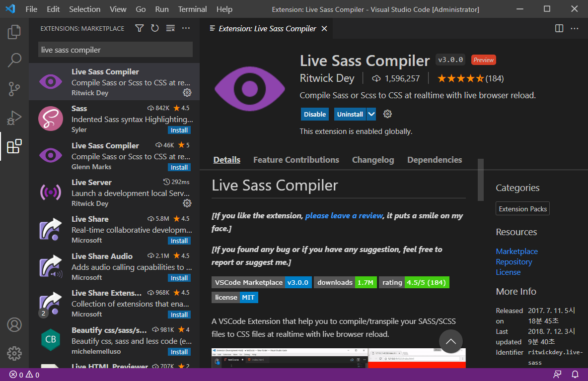Open the Edit menu
588x381 pixels.
point(53,9)
